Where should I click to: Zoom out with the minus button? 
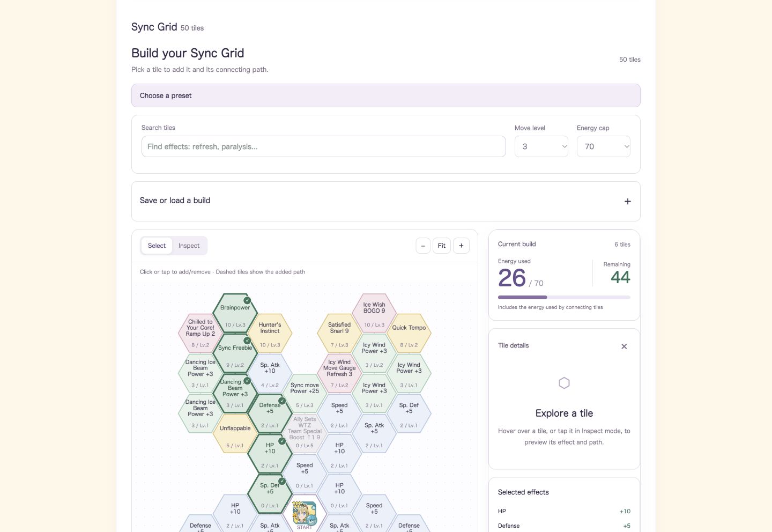423,246
